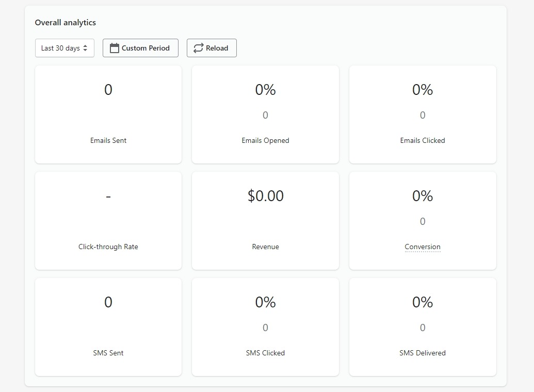The width and height of the screenshot is (534, 392).
Task: Select the SMS Delivered stat card
Action: (422, 327)
